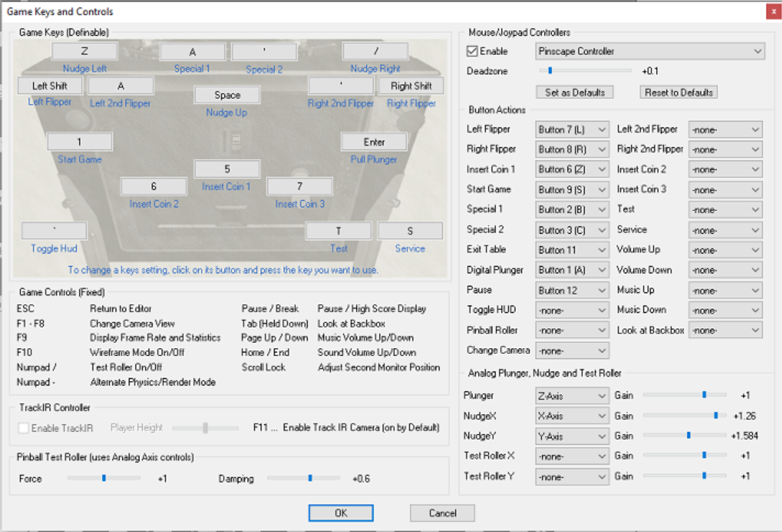Viewport: 782px width, 532px height.
Task: Click the Insert Coin 1 key button 5
Action: click(227, 169)
